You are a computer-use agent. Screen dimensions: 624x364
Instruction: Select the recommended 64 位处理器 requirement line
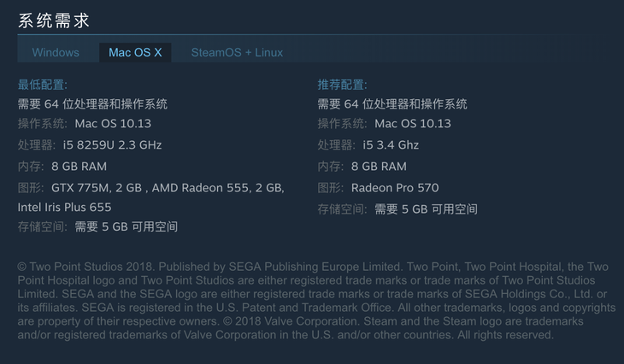coord(392,104)
